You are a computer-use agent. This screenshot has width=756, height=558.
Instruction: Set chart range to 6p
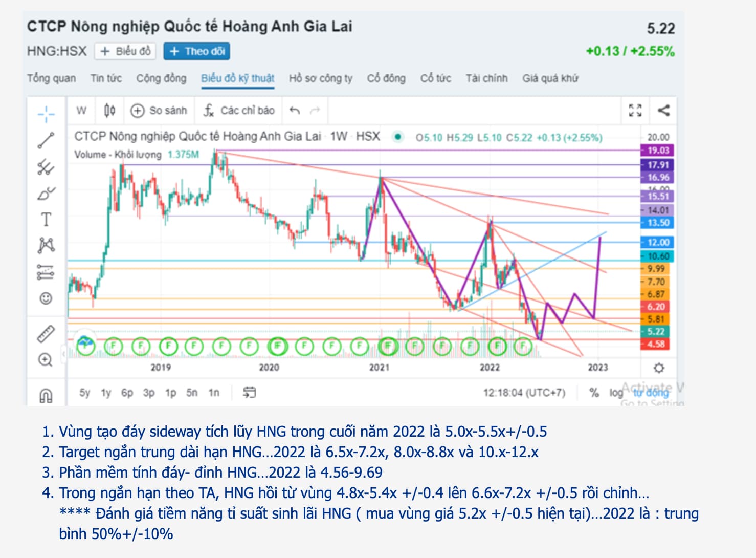[x=127, y=393]
